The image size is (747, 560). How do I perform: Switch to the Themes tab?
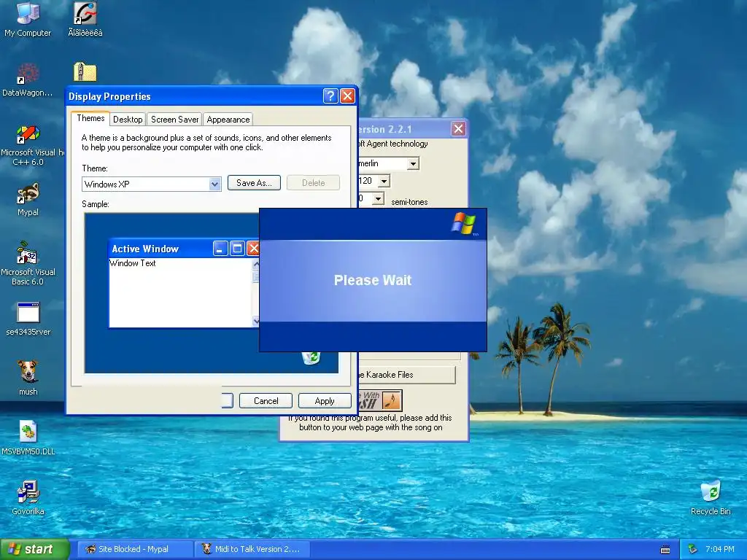click(x=90, y=118)
